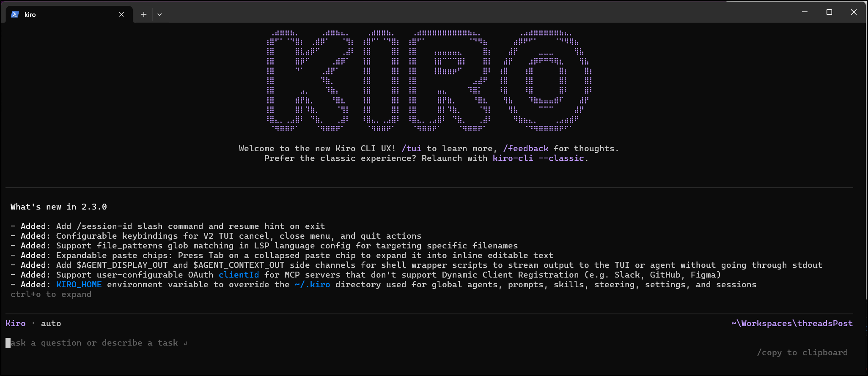Click the KIRO ASCII art logo
Image resolution: width=868 pixels, height=376 pixels.
(x=429, y=80)
